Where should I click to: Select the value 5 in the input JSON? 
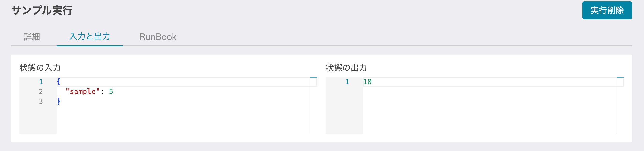[x=112, y=91]
